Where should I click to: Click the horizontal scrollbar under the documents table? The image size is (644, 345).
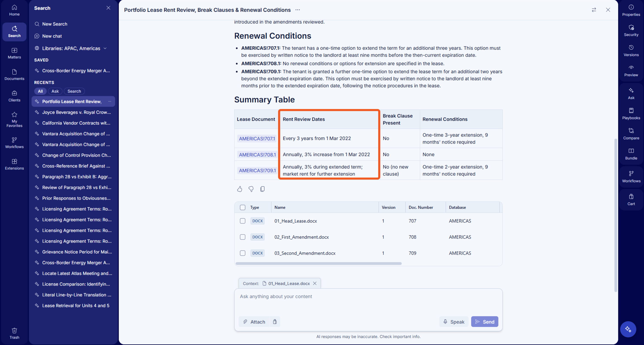coord(319,263)
